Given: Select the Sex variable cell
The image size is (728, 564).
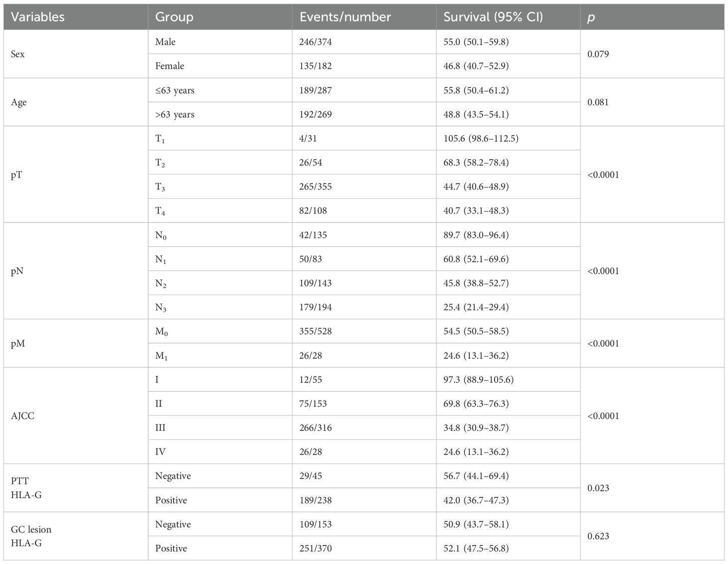Looking at the screenshot, I should click(18, 54).
